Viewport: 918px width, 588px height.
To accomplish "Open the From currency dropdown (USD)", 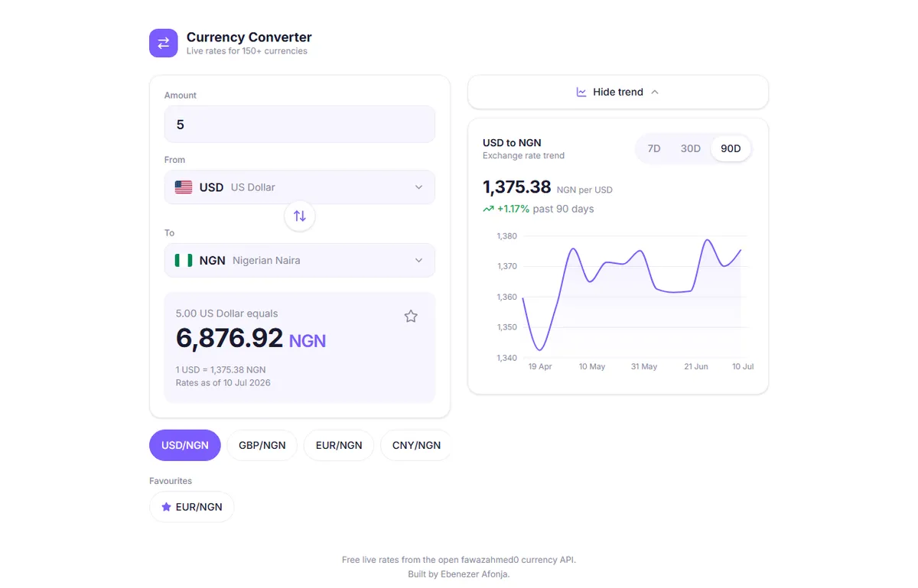I will tap(300, 187).
